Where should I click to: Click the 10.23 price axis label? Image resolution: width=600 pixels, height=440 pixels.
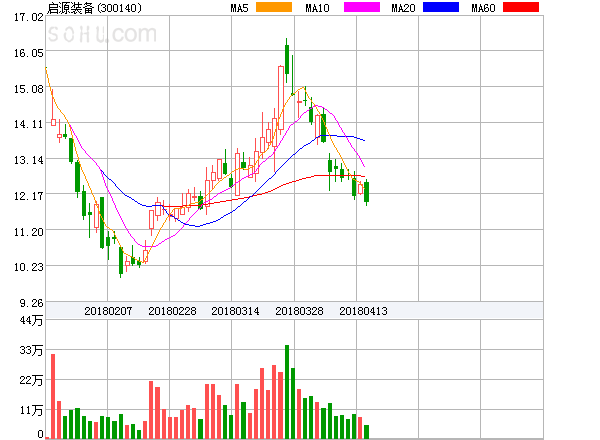(x=29, y=267)
